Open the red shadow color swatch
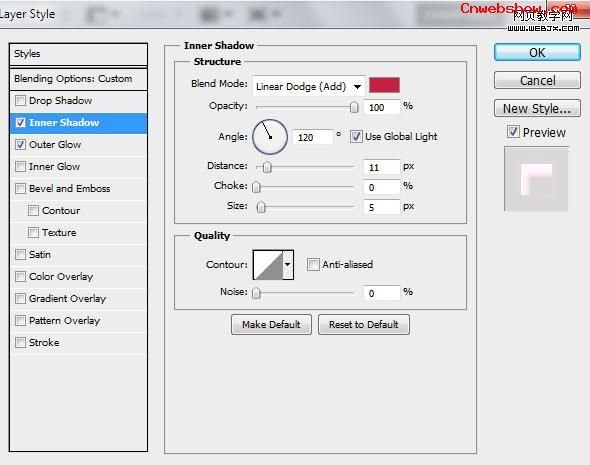The width and height of the screenshot is (590, 465). 384,85
